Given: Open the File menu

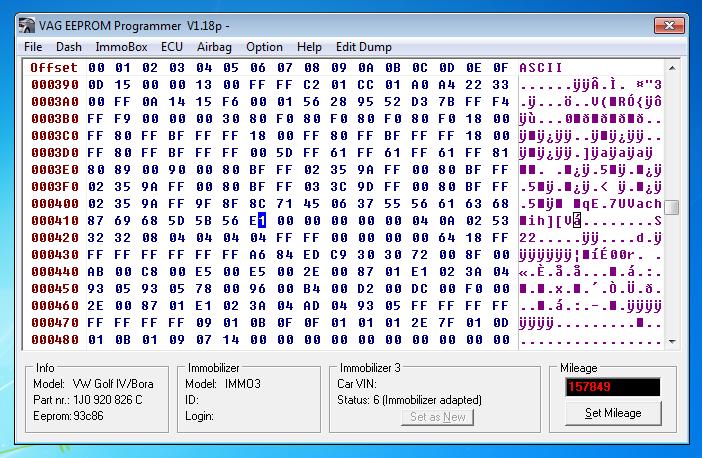Looking at the screenshot, I should point(33,47).
